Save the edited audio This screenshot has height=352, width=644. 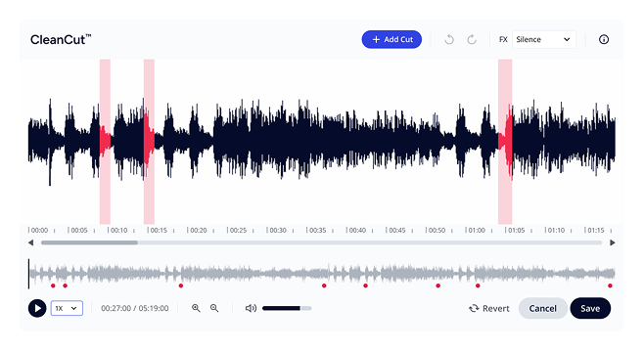coord(590,308)
